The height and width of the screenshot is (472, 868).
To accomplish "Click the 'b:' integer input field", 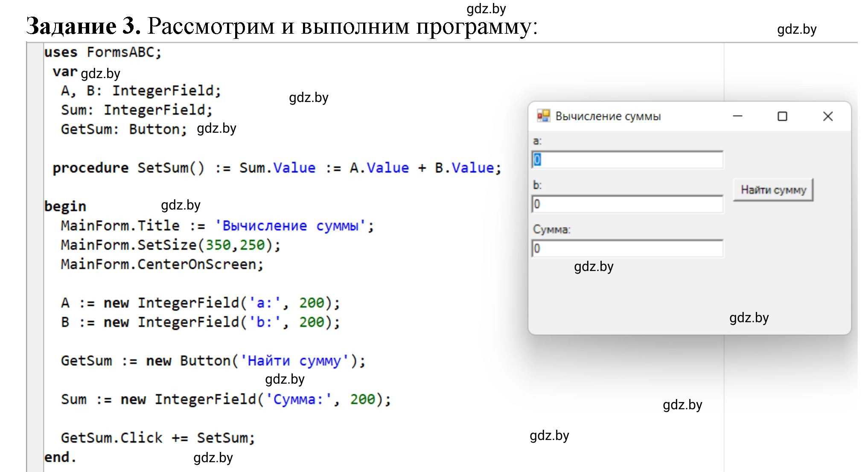I will [x=627, y=204].
